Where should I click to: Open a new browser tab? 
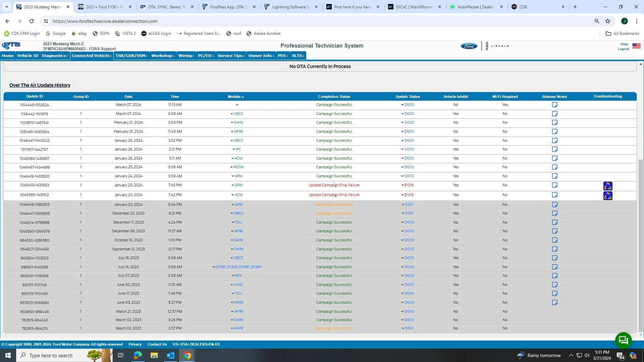(x=575, y=7)
